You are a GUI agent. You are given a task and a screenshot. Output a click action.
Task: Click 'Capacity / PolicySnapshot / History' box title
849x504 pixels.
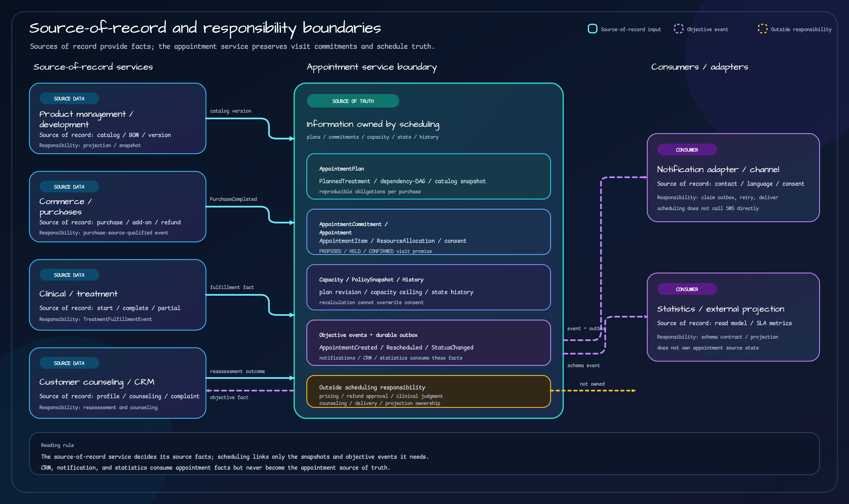point(371,280)
